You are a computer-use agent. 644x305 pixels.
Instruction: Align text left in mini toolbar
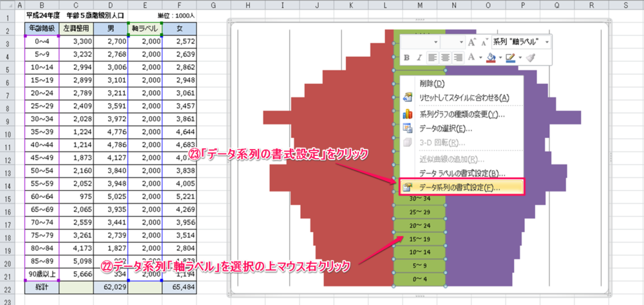coord(433,57)
